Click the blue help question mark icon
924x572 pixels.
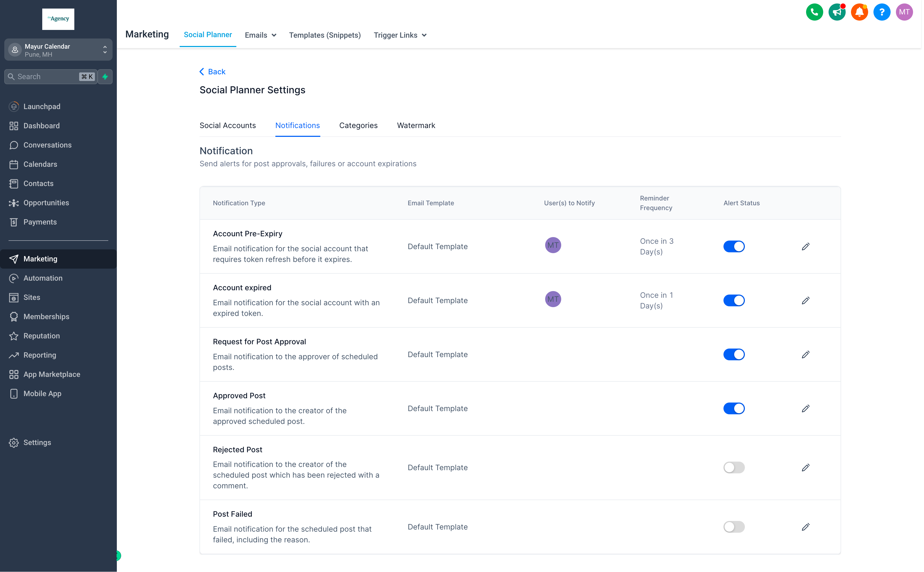881,12
